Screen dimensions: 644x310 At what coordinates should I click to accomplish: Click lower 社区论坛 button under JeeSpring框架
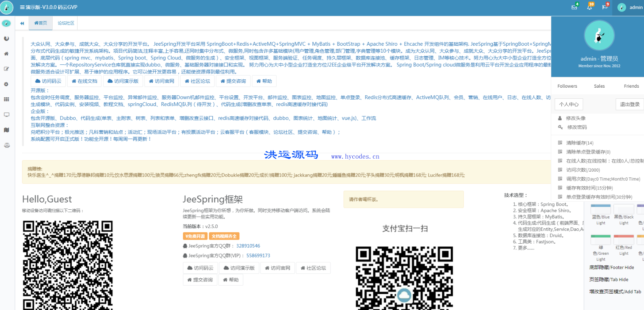point(313,268)
